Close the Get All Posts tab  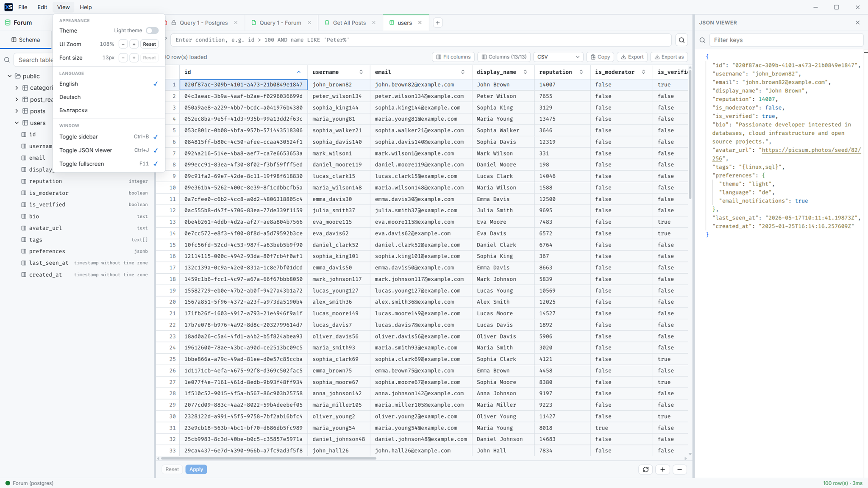[x=374, y=23]
